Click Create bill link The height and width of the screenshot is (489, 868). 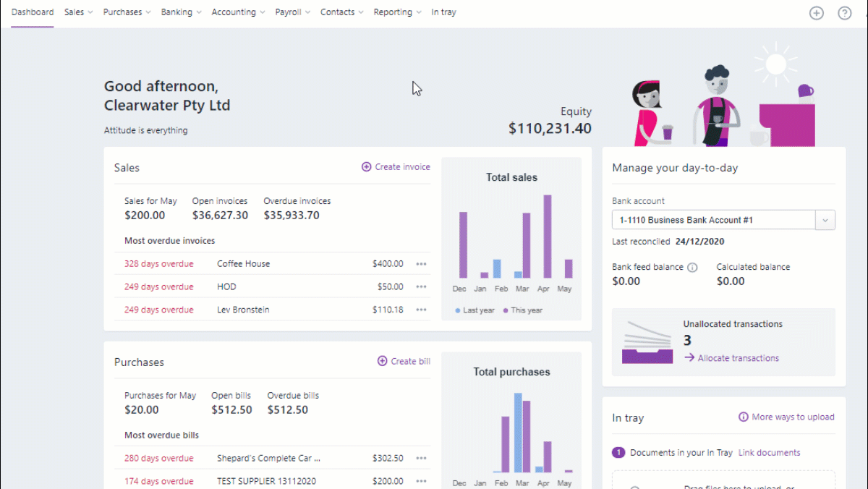404,362
